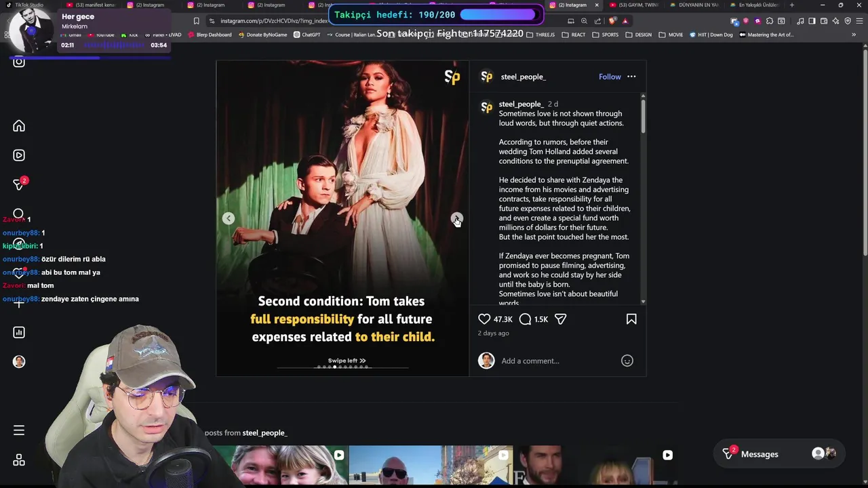The width and height of the screenshot is (868, 488).
Task: Open steel_people_ link in 'posts from'
Action: coord(264,432)
